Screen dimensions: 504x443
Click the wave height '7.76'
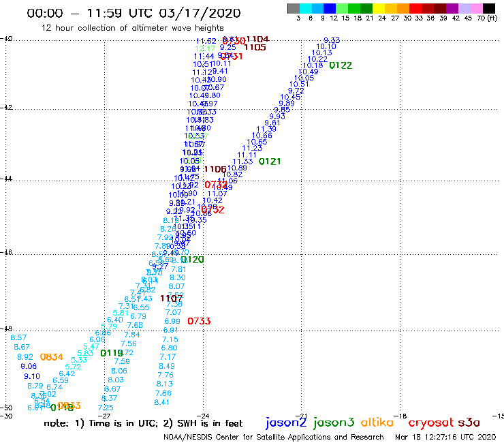click(x=166, y=375)
